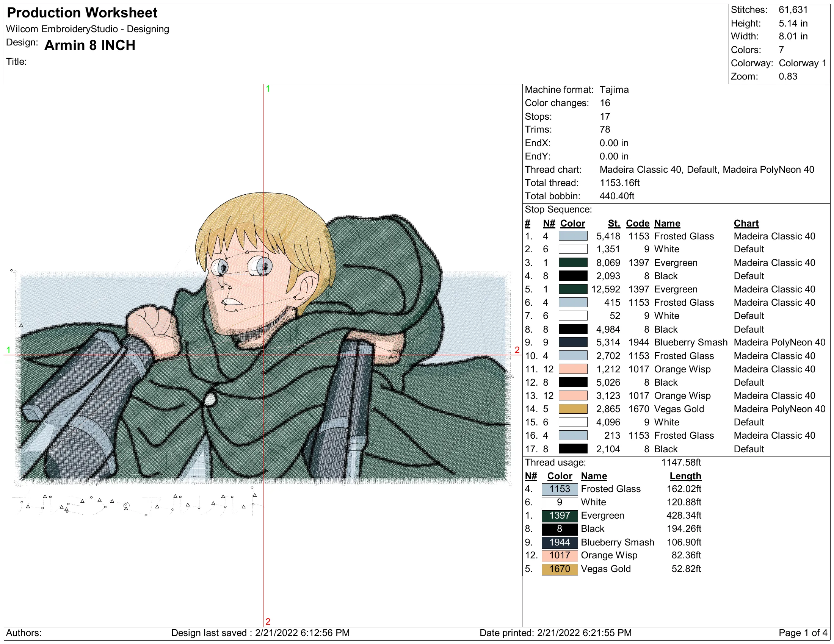Click the 1017 Orange Wisp usage swatch

click(x=560, y=555)
